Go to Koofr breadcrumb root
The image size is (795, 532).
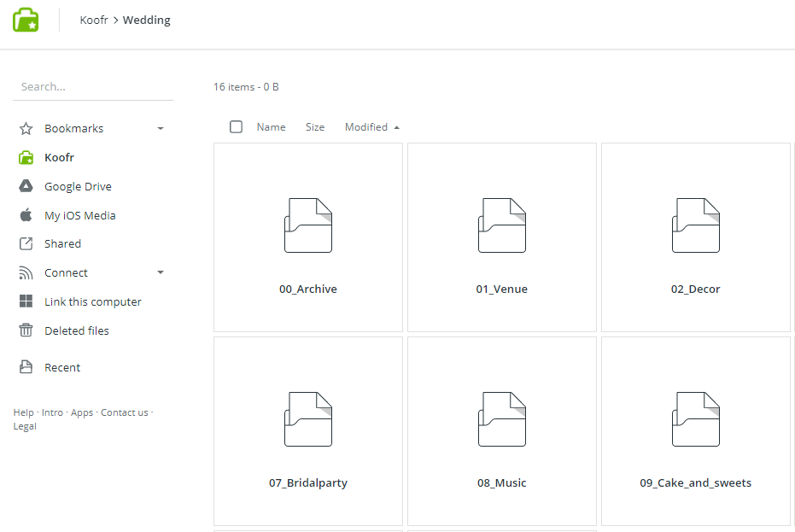click(94, 20)
